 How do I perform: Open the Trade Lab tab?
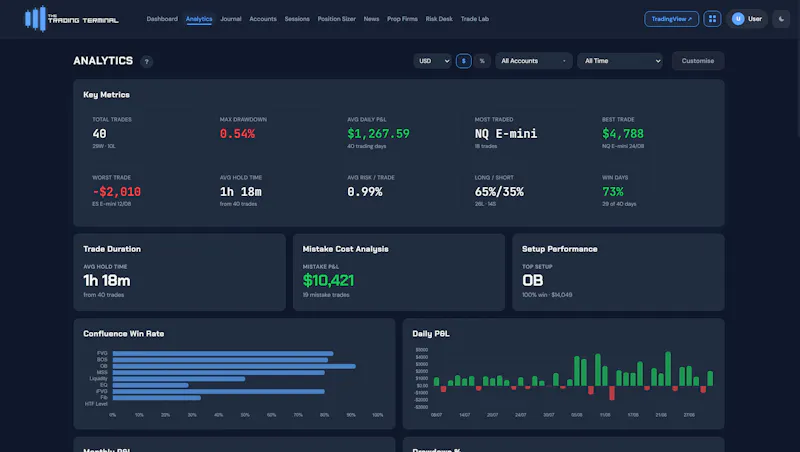[x=474, y=19]
